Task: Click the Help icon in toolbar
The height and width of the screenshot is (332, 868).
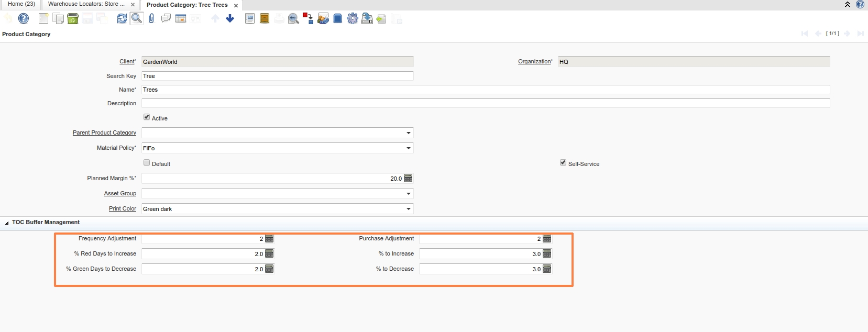Action: click(x=24, y=19)
